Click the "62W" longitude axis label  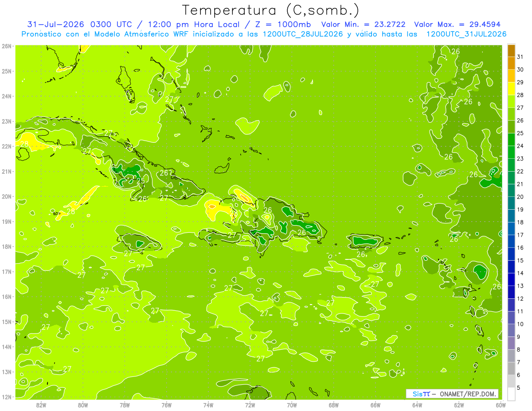coord(459,405)
